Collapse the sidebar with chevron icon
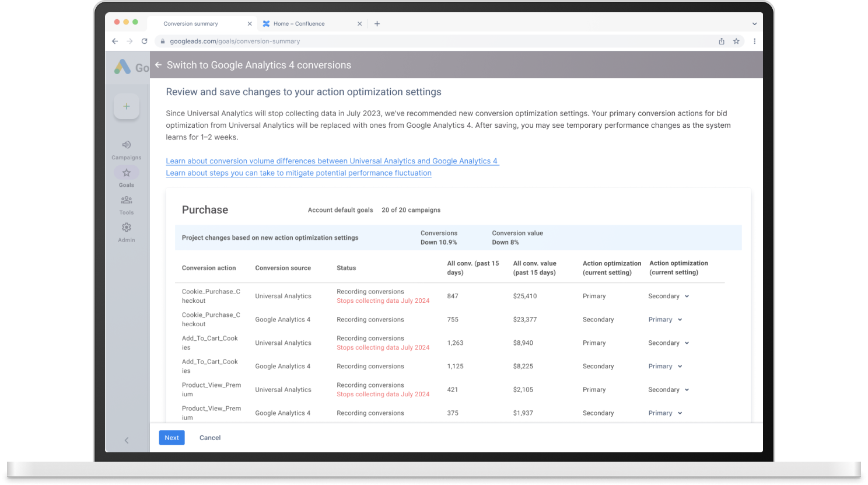 [127, 441]
